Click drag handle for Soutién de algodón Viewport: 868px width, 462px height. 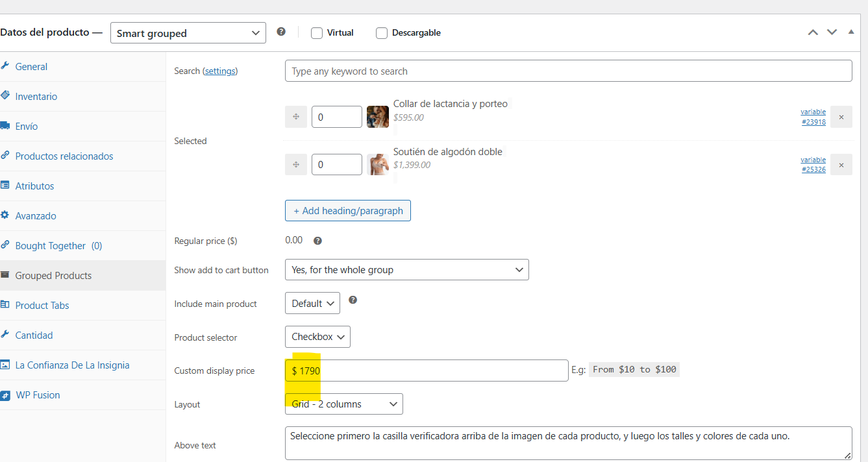pyautogui.click(x=296, y=165)
